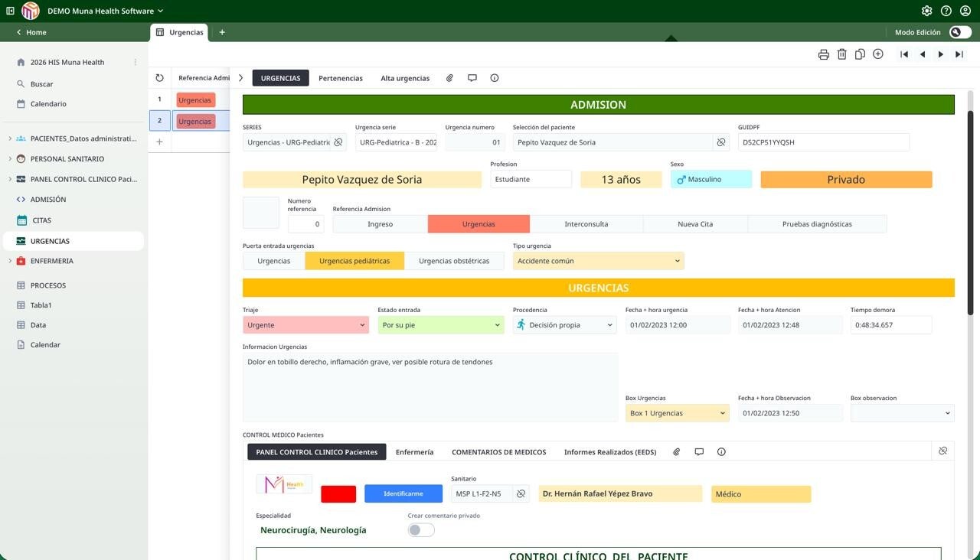980x560 pixels.
Task: Expand the ENFERMERIA sidebar group
Action: click(x=10, y=261)
